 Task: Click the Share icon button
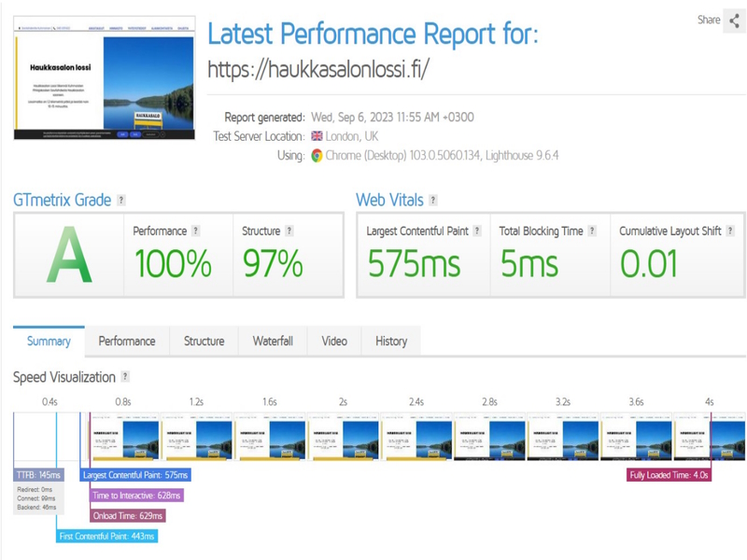(x=735, y=21)
